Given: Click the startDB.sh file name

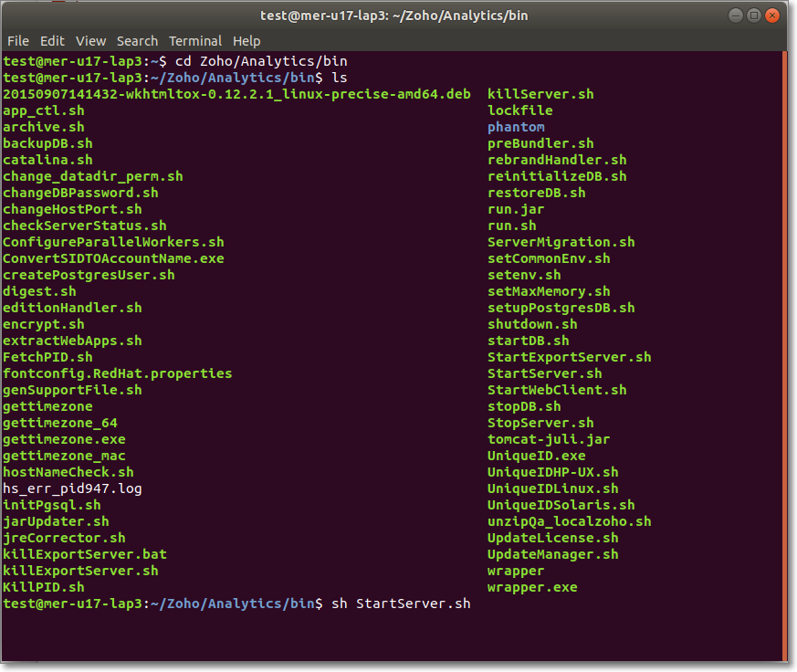Looking at the screenshot, I should (528, 341).
